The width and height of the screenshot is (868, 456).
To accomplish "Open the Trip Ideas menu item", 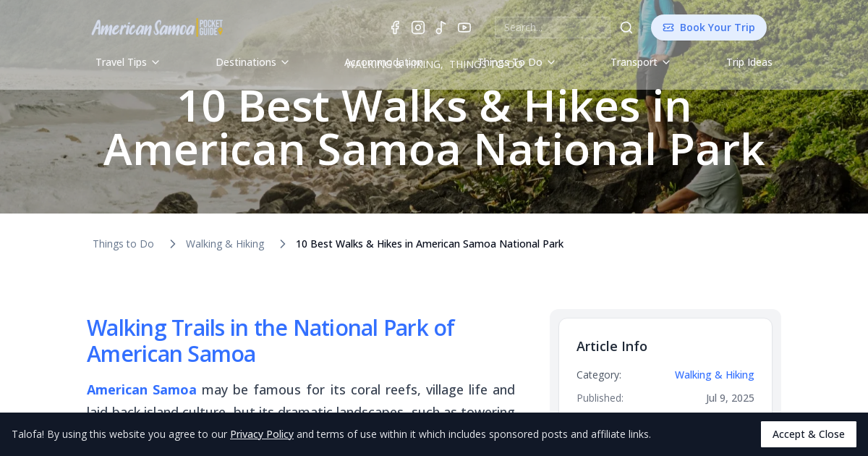I will 749,62.
